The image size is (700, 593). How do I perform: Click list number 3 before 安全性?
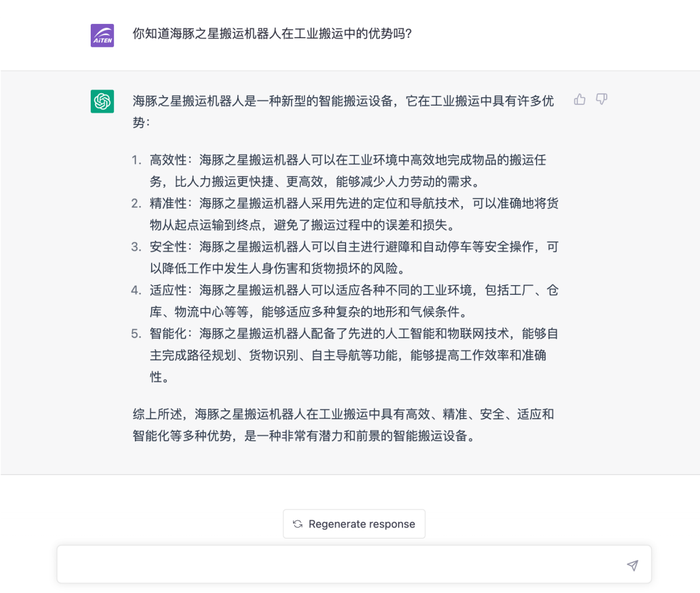[x=136, y=247]
